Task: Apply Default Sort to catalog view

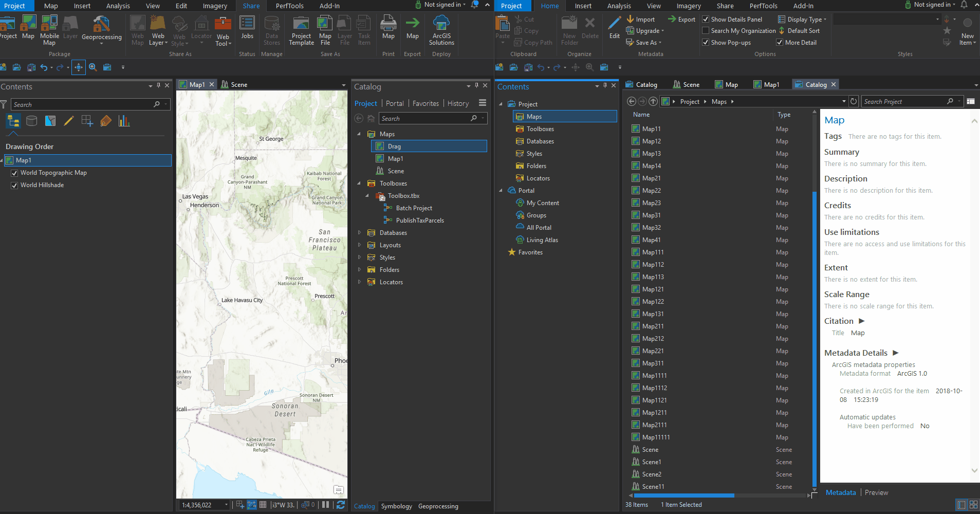Action: (799, 31)
